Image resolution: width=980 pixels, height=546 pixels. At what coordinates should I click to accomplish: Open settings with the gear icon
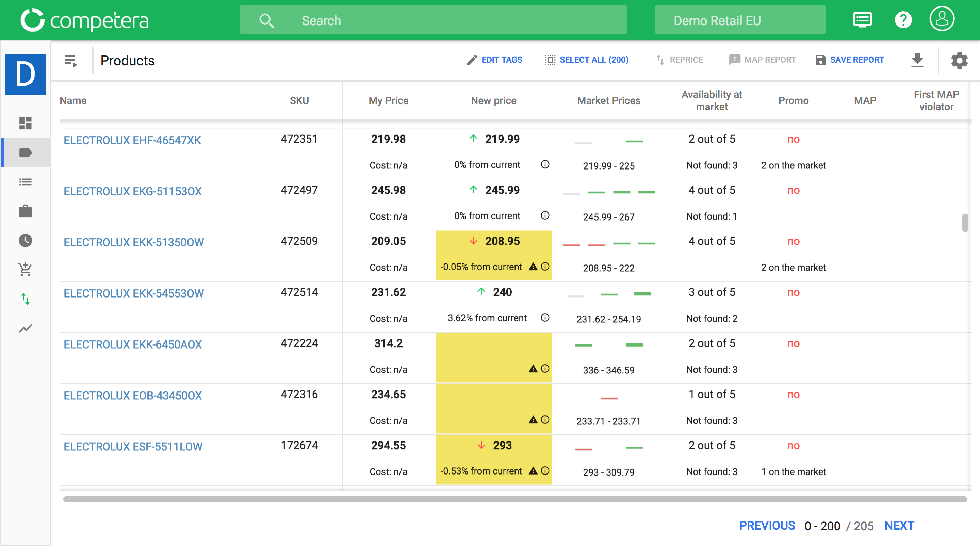(x=960, y=60)
